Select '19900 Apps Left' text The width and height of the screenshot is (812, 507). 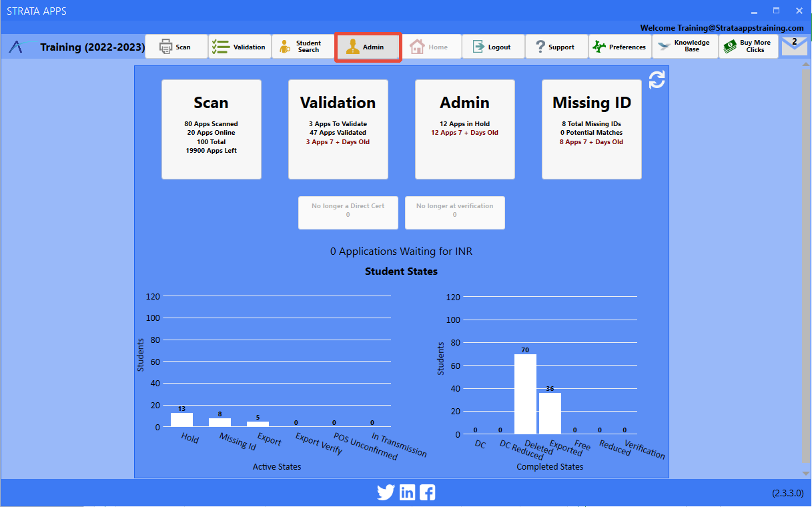[x=212, y=151]
